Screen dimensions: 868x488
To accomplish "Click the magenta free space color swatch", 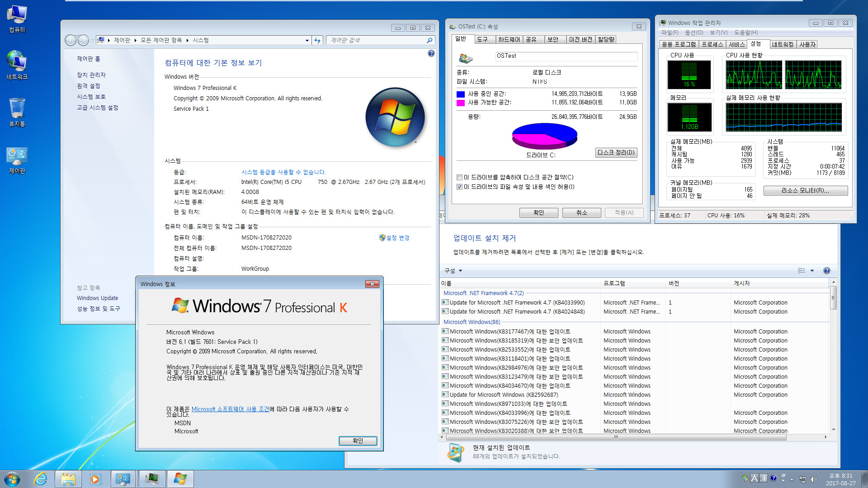I will (461, 103).
